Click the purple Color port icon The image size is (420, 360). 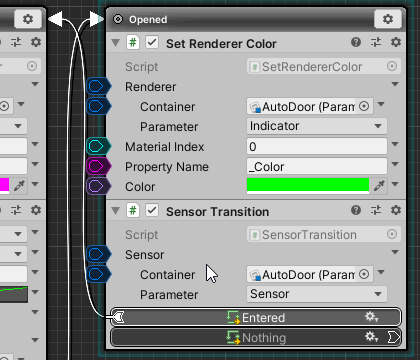click(98, 186)
